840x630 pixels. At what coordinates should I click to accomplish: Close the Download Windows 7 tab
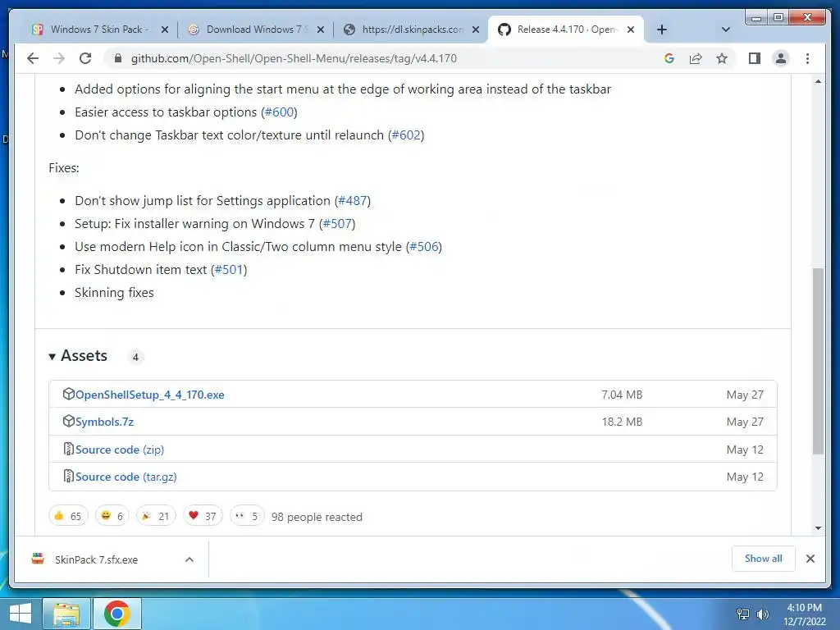pyautogui.click(x=321, y=30)
